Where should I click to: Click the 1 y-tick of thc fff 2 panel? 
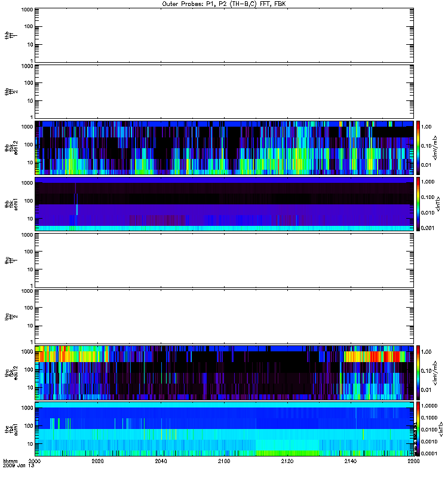coord(32,342)
